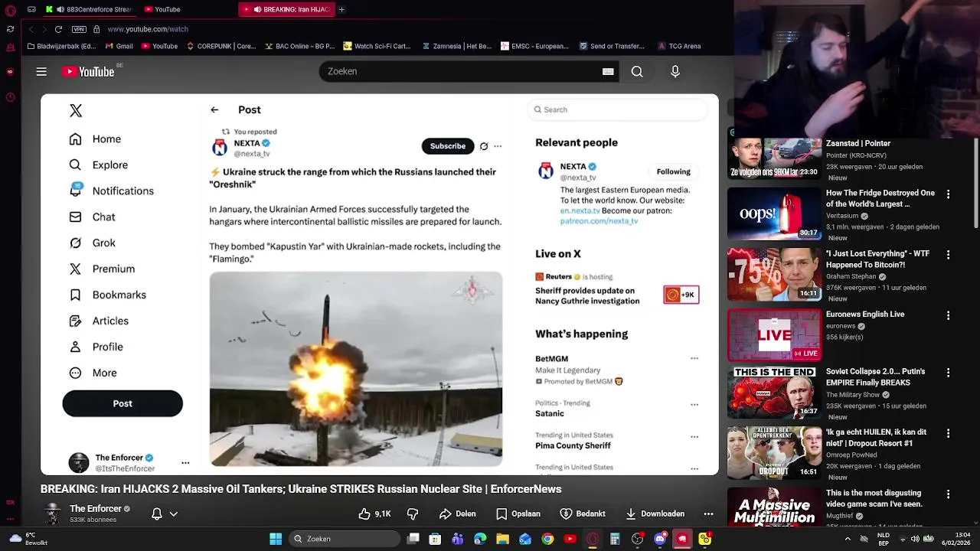Open The Enforcer channel avatar below video

(52, 514)
